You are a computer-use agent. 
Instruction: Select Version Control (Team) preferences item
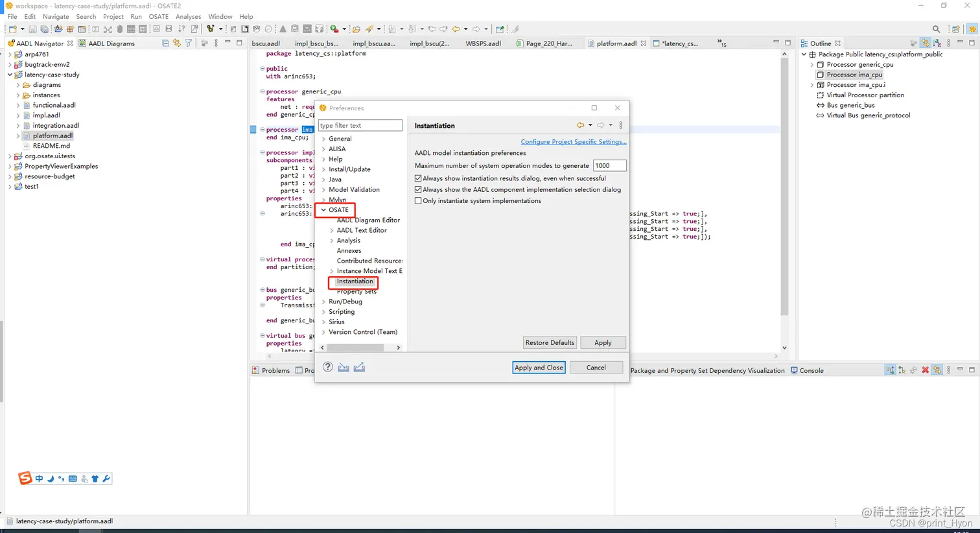tap(363, 332)
